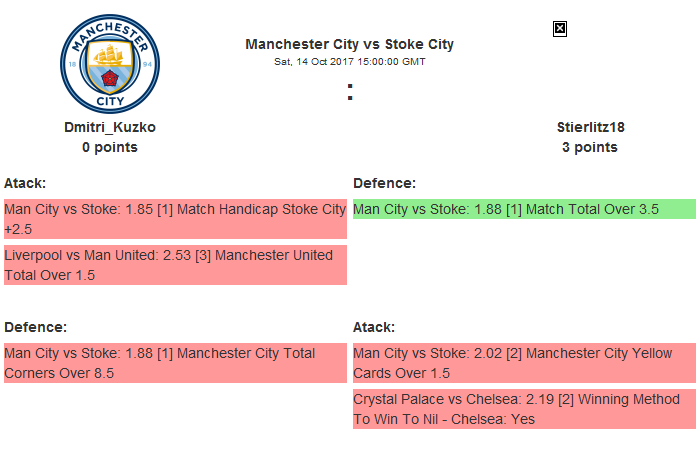This screenshot has width=700, height=460.
Task: Click the left-side Atack heading
Action: pyautogui.click(x=25, y=183)
